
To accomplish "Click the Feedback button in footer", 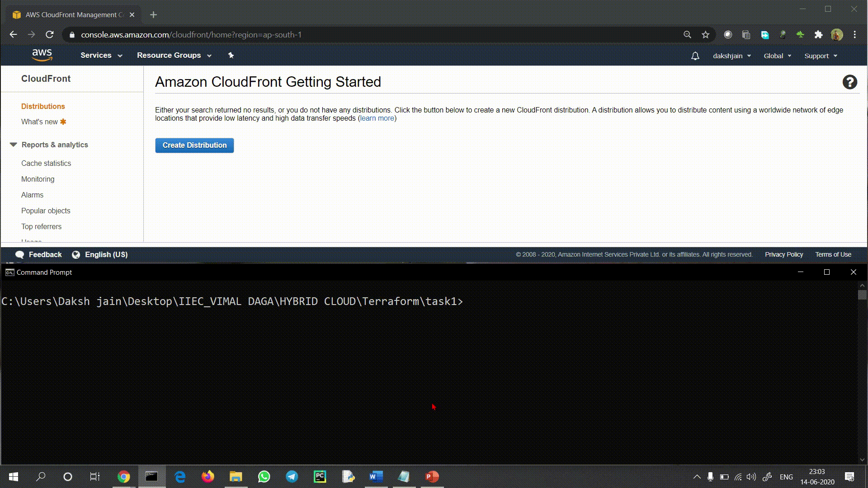I will tap(38, 254).
